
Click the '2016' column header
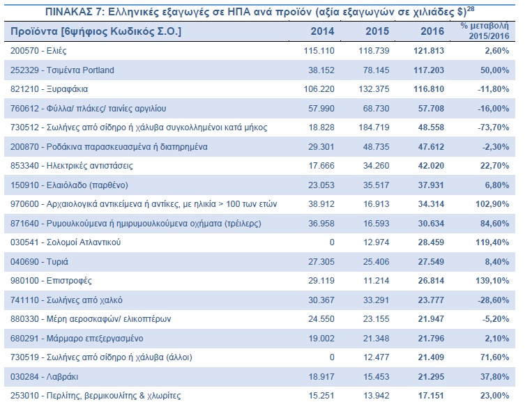432,31
